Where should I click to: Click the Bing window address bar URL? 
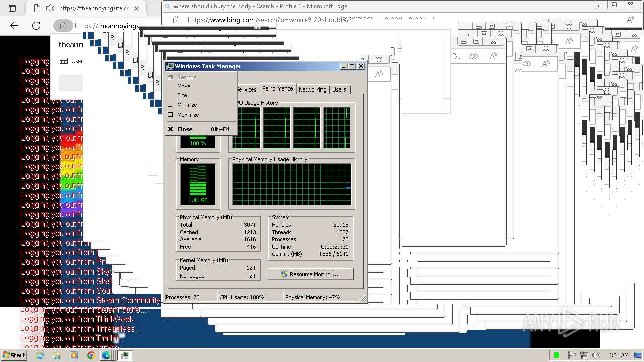tap(310, 20)
